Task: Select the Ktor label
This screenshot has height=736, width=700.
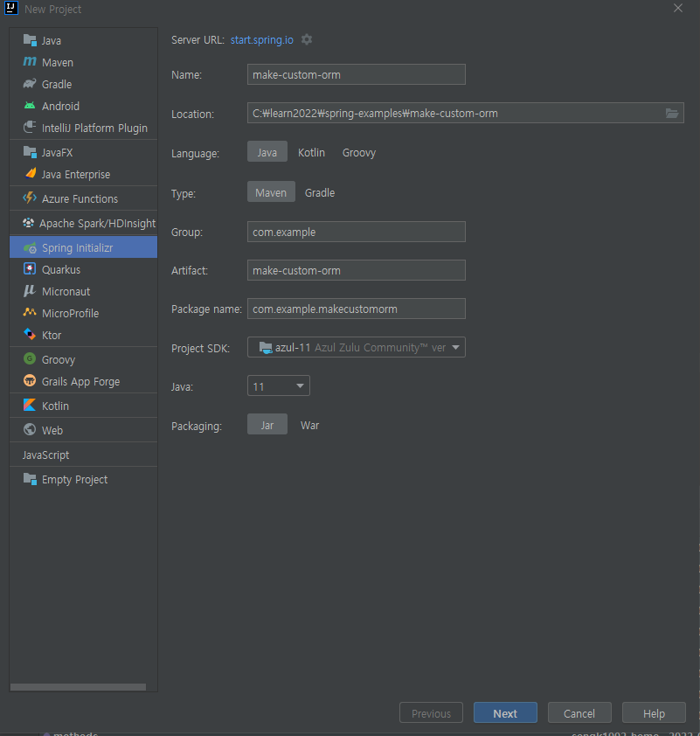Action: point(52,335)
